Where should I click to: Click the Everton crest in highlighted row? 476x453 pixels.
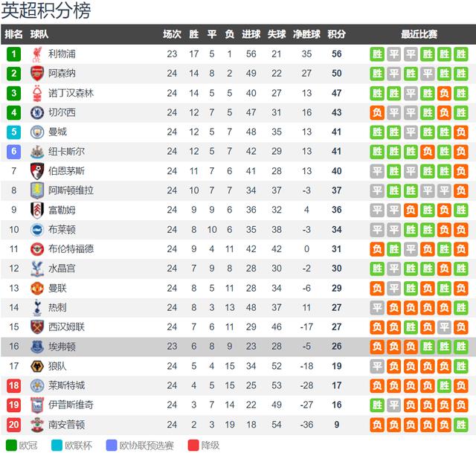coord(37,347)
